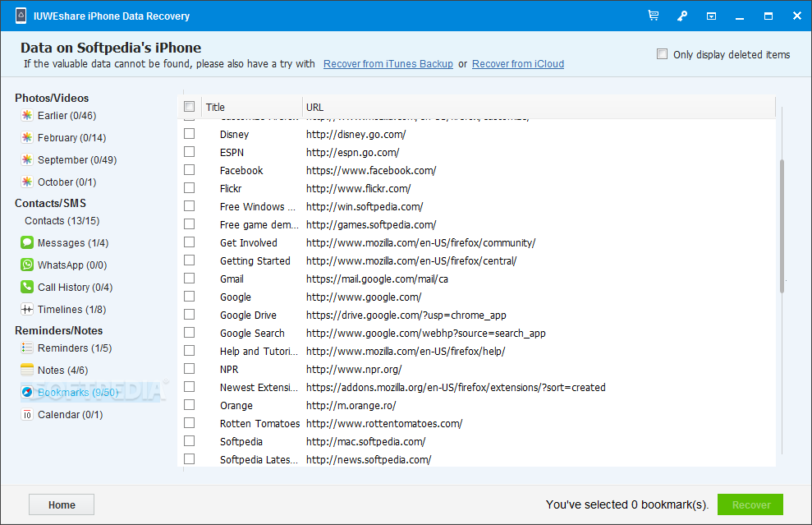Open Call History (0/4) category

point(75,287)
